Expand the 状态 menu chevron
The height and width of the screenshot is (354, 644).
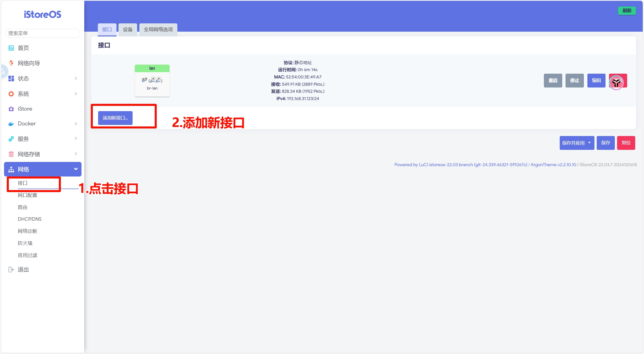pyautogui.click(x=76, y=78)
